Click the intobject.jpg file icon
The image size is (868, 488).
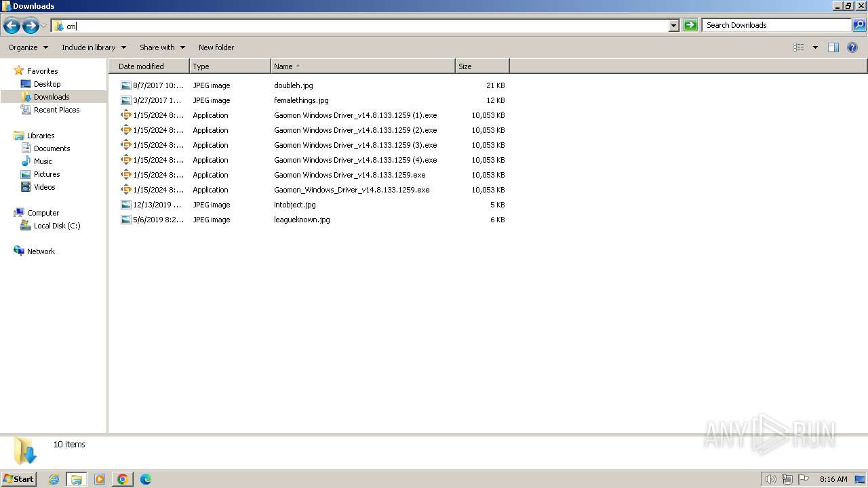coord(125,205)
